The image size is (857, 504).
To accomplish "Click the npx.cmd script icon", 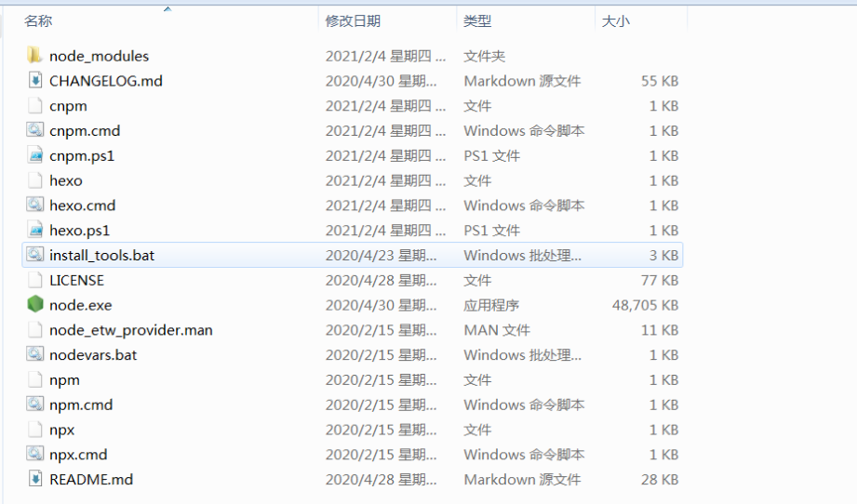I will [x=35, y=454].
